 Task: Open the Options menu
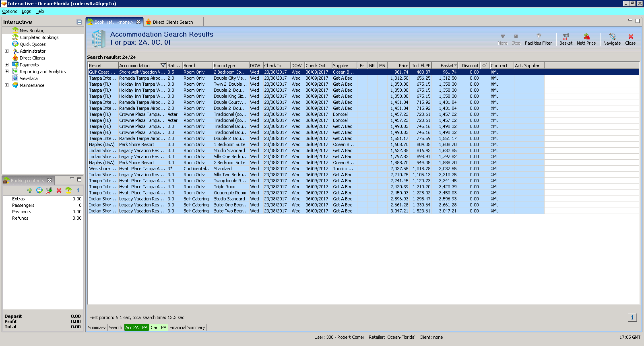[x=10, y=11]
